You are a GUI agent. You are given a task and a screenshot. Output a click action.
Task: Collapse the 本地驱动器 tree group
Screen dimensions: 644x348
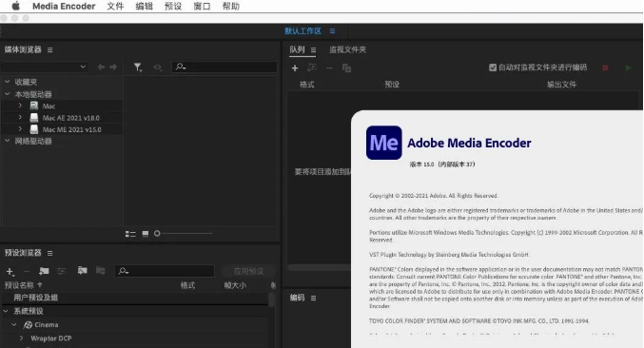(x=7, y=94)
